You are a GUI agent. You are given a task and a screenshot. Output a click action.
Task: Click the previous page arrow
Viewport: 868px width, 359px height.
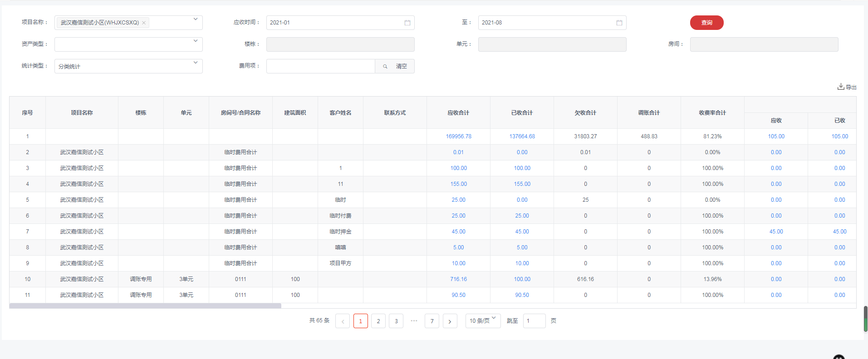point(343,321)
